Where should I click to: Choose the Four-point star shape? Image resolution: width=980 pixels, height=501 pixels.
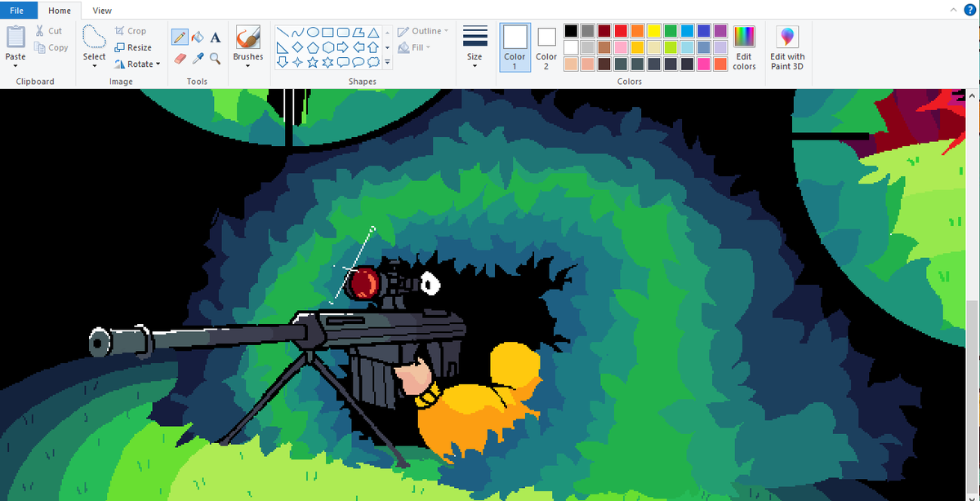point(297,62)
